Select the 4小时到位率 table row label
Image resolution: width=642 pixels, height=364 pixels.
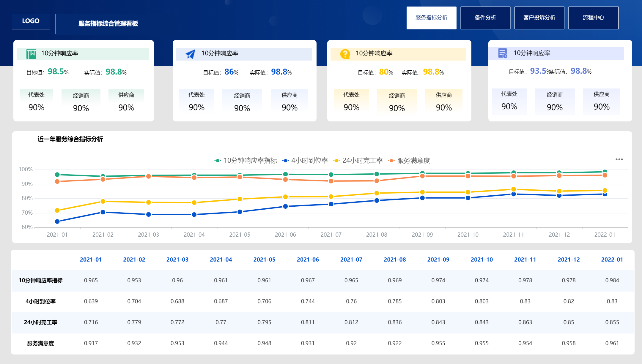40,301
